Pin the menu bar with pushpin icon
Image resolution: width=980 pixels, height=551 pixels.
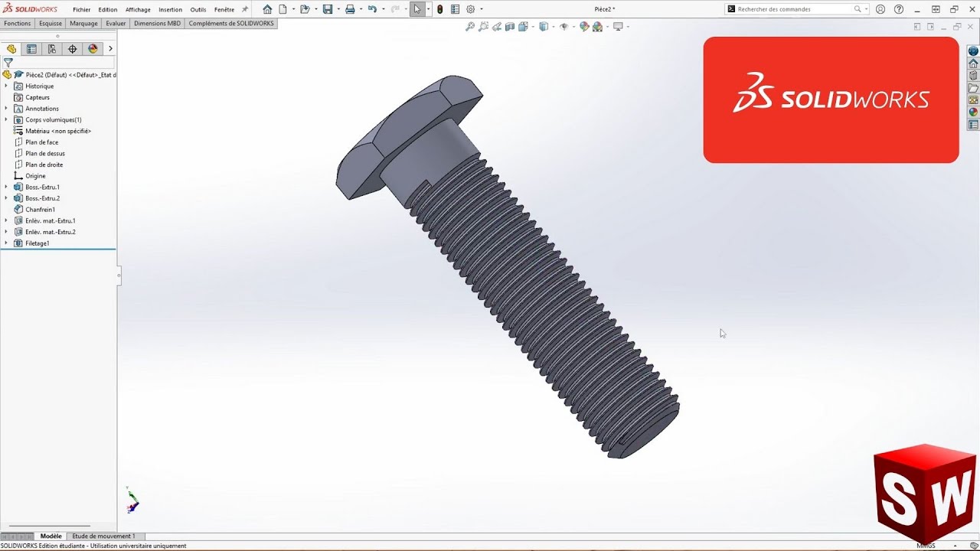point(245,10)
